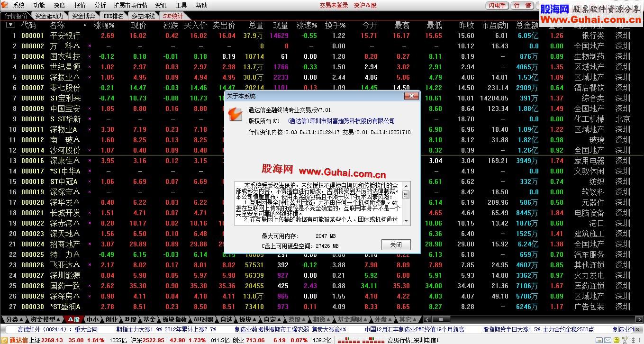Switch to the 资金博弈 tab
644x344 pixels.
[x=83, y=16]
